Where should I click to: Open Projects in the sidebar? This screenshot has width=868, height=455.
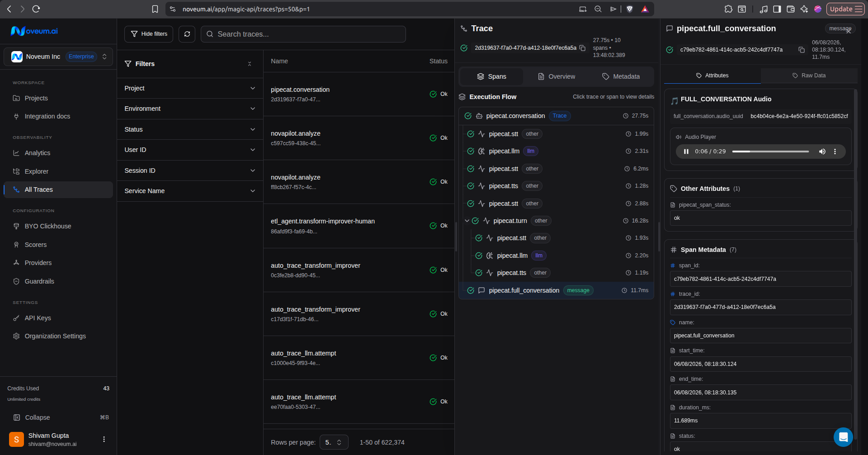[58, 98]
